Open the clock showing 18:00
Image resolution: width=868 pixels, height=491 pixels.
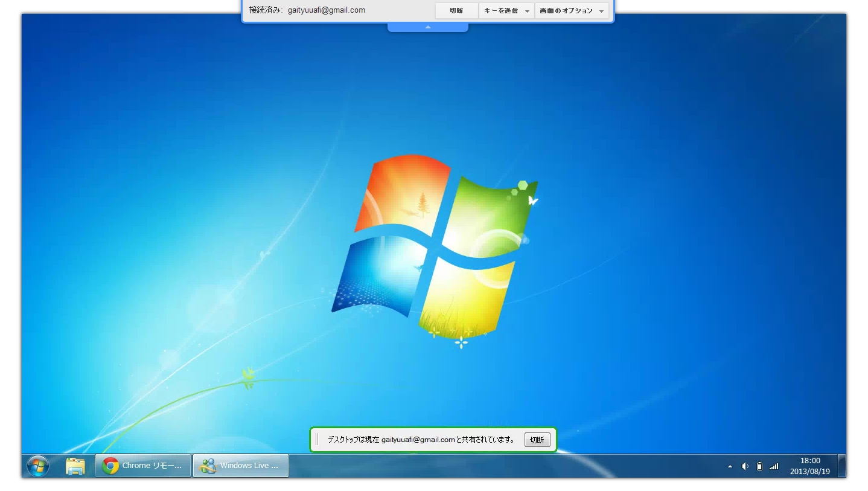pyautogui.click(x=810, y=461)
